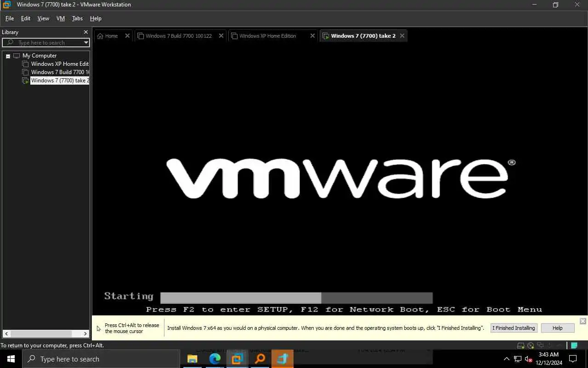The image size is (588, 368).
Task: Click the Library scrollbar left arrow
Action: (x=6, y=334)
